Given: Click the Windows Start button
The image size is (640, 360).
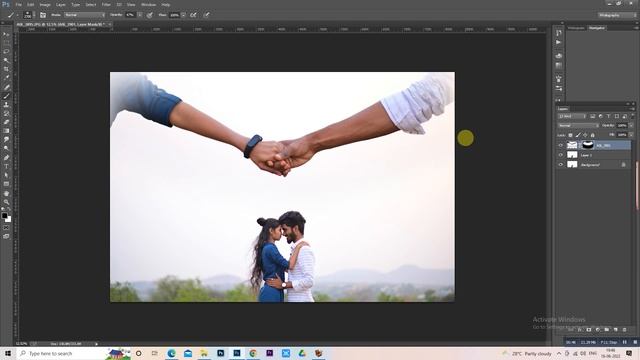Looking at the screenshot, I should (x=8, y=353).
